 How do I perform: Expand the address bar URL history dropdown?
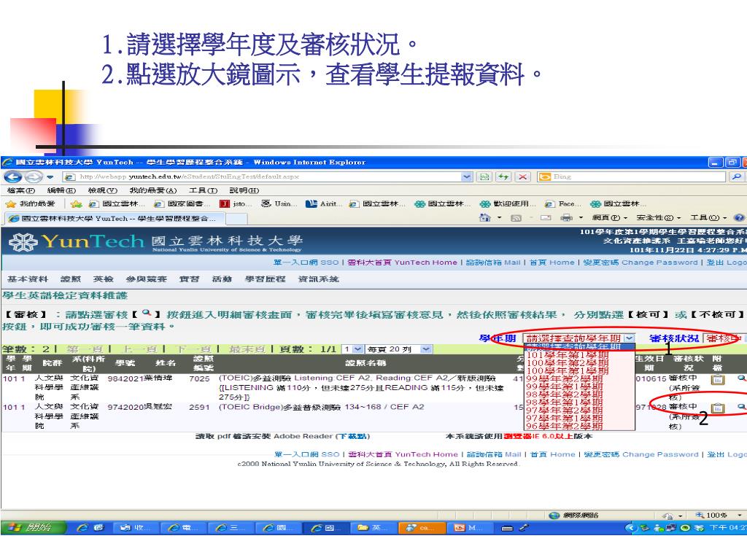tap(467, 176)
